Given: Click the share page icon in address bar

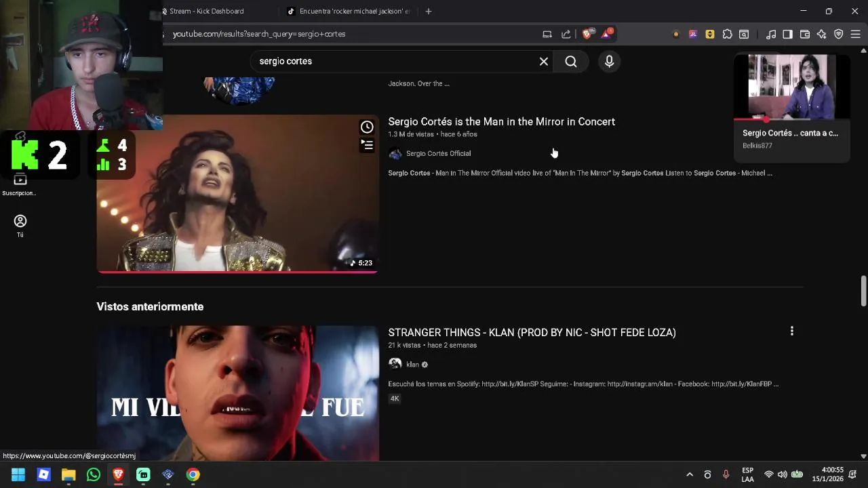Looking at the screenshot, I should pos(566,34).
